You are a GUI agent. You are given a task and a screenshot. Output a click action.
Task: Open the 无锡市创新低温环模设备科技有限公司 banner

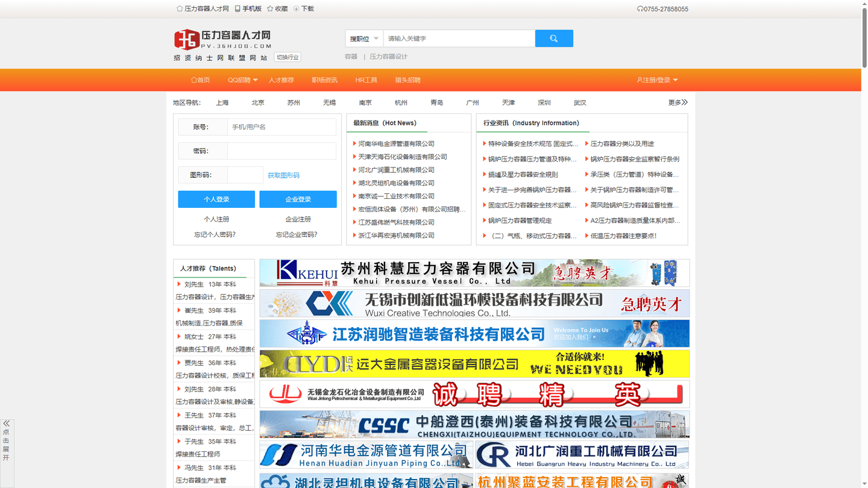point(474,304)
